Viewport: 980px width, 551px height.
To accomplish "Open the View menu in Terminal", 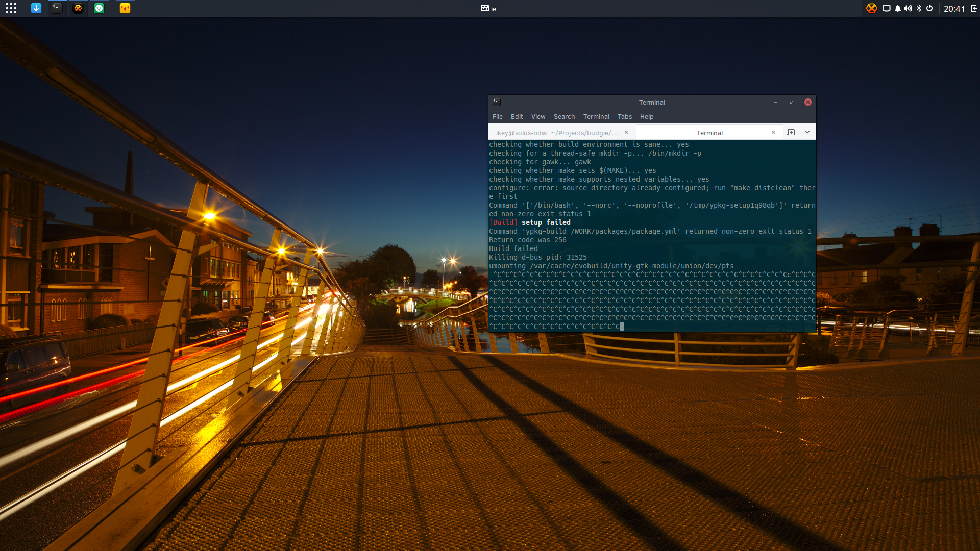I will pyautogui.click(x=538, y=117).
